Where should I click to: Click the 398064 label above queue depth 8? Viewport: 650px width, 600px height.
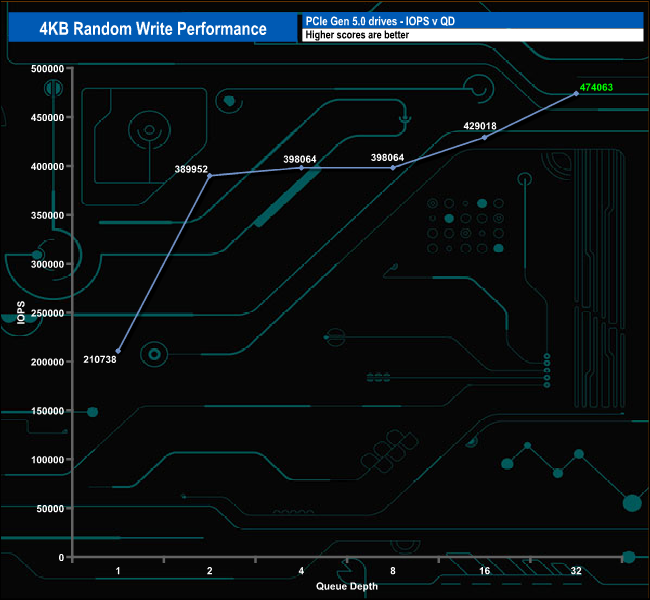click(387, 158)
